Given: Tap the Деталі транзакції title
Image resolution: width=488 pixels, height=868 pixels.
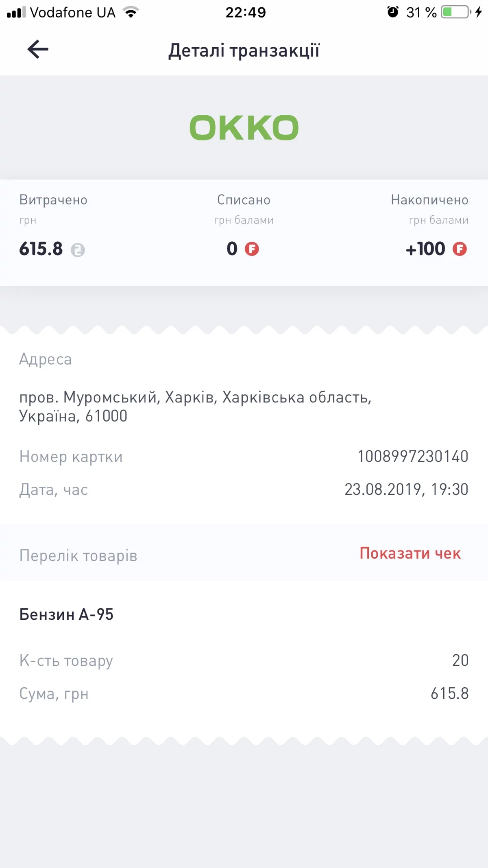Looking at the screenshot, I should click(244, 50).
